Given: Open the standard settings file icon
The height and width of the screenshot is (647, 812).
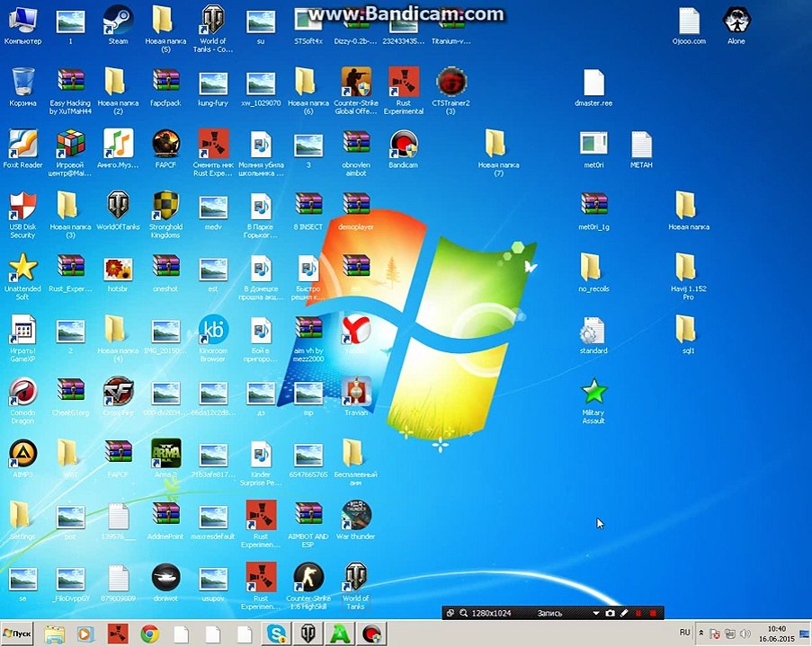Looking at the screenshot, I should pyautogui.click(x=593, y=335).
